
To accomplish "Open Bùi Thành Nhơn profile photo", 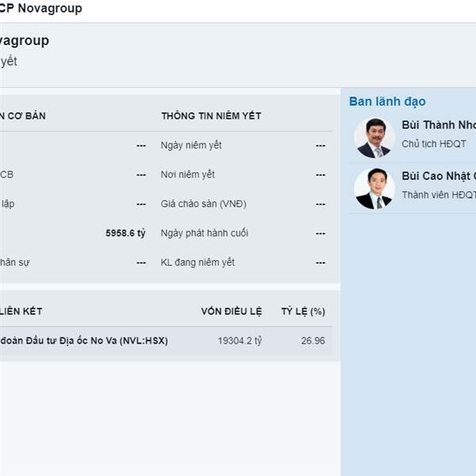I will click(374, 138).
